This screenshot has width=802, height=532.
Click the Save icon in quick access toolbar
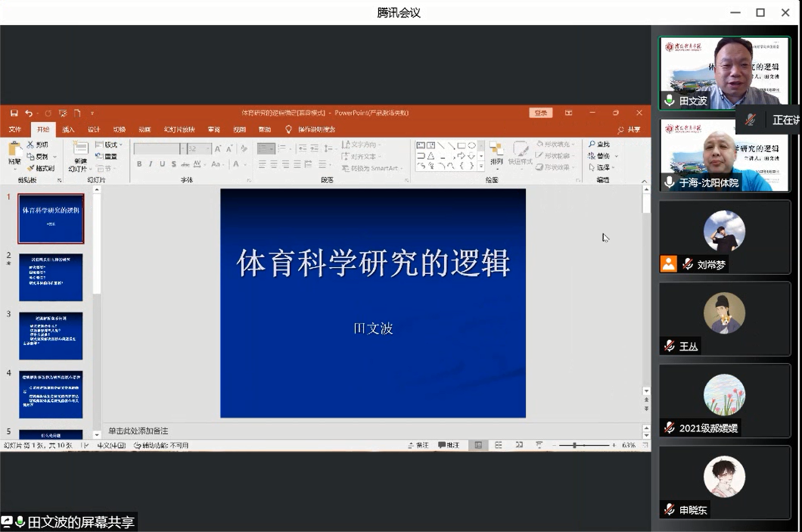coord(14,113)
